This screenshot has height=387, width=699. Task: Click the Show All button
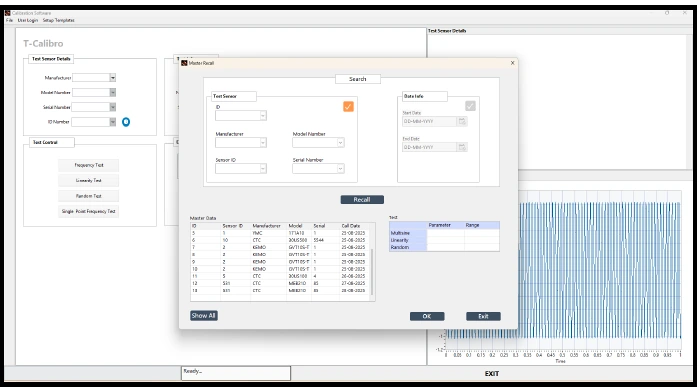(x=204, y=316)
